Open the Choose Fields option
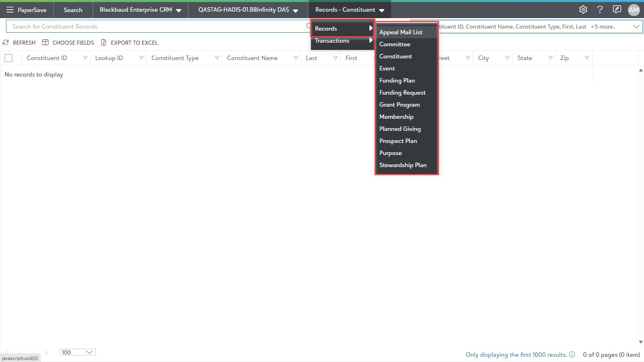644x362 pixels. tap(68, 43)
